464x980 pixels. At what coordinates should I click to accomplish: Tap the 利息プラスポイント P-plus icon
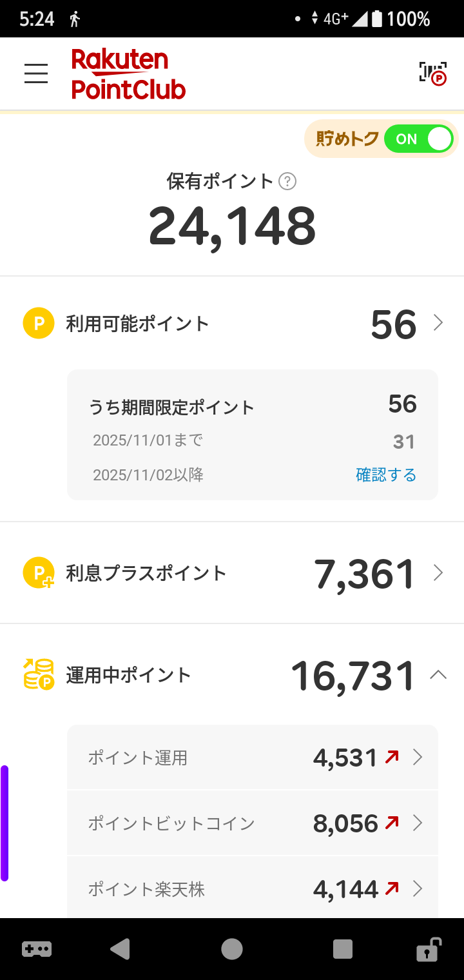(x=39, y=573)
